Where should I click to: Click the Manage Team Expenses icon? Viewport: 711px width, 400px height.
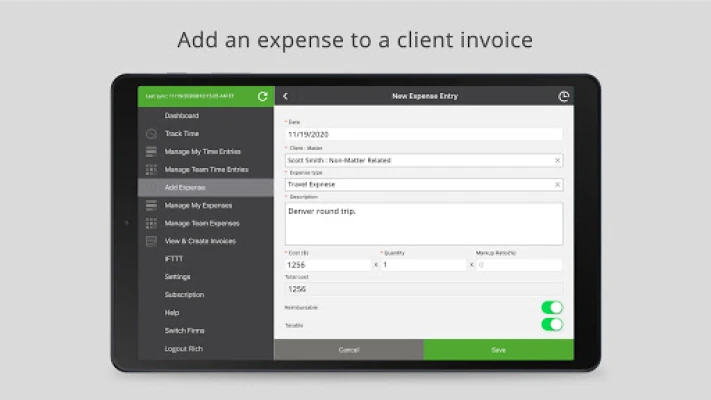[150, 223]
